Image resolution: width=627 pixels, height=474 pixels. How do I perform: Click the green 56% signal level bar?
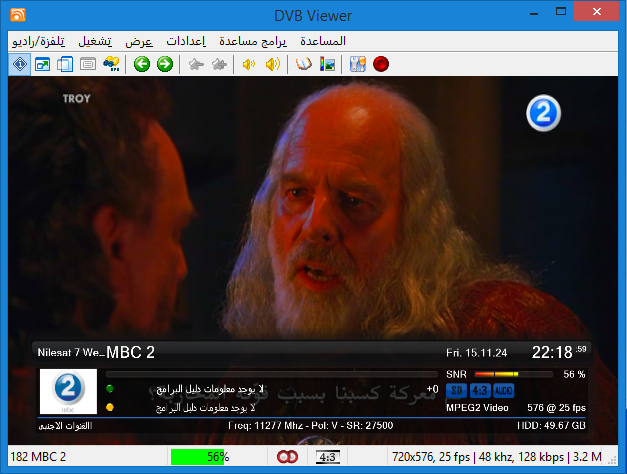200,457
